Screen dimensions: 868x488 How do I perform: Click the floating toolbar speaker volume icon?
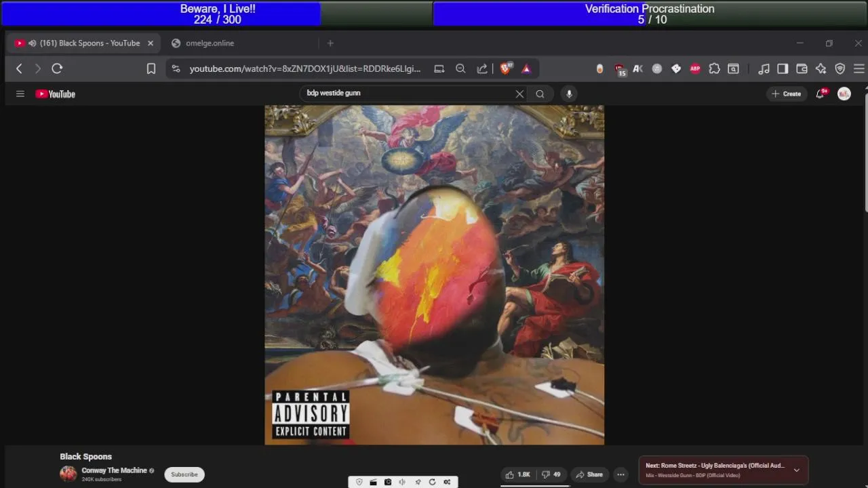point(402,482)
